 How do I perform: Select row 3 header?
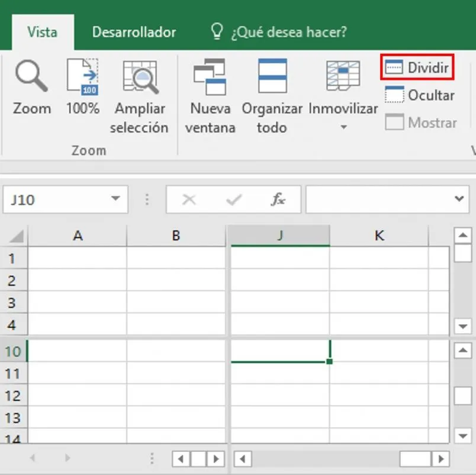click(12, 302)
